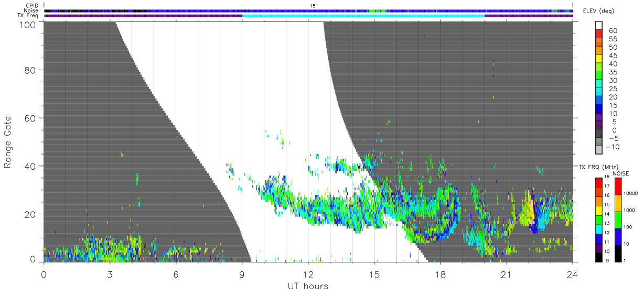Click the '1000' value in NOISE legend
The height and width of the screenshot is (297, 644).
[x=629, y=210]
